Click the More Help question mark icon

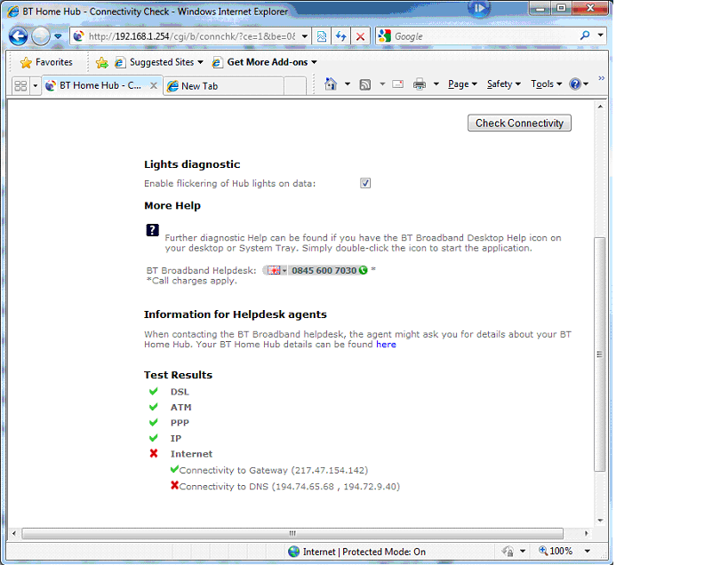[x=152, y=230]
